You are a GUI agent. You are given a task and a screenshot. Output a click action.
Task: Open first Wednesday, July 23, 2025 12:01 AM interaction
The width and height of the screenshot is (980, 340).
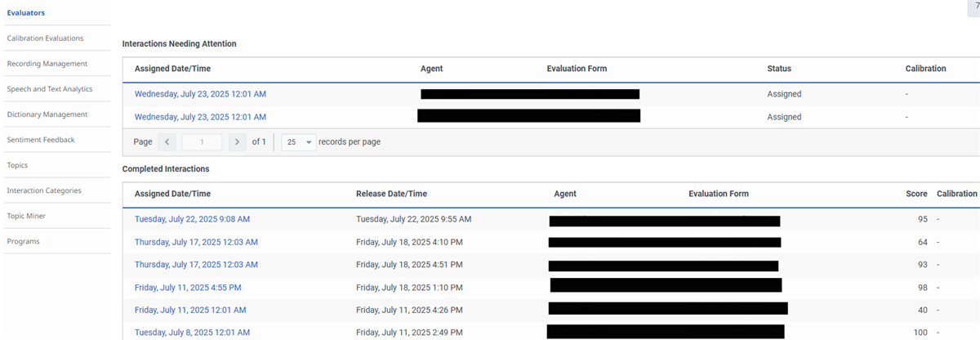[x=200, y=94]
